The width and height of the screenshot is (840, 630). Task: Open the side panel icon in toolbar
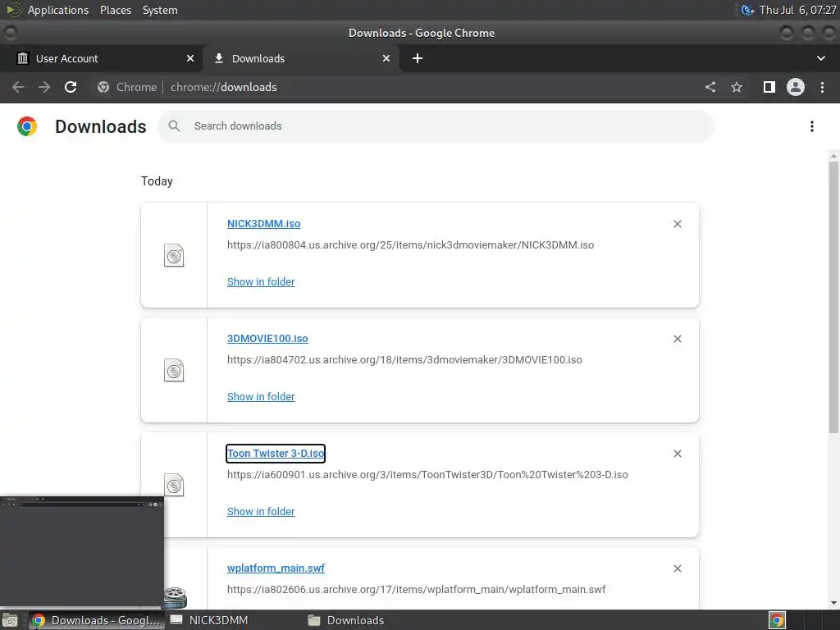tap(769, 87)
